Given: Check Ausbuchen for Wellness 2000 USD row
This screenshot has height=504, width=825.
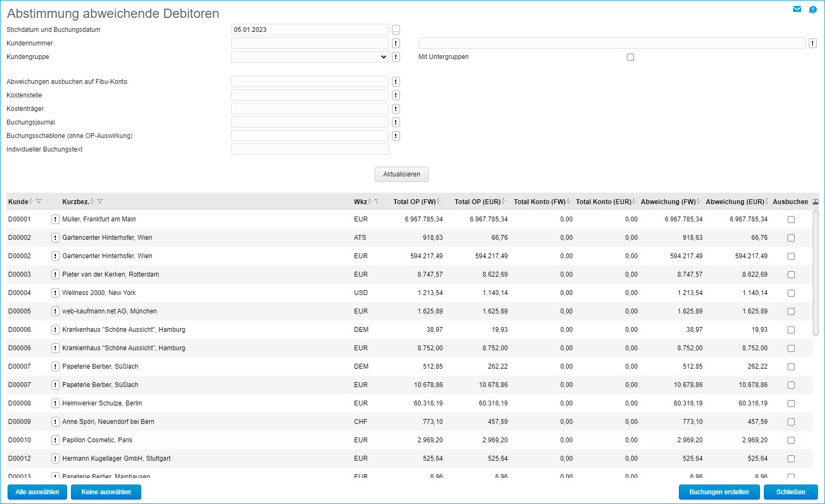Looking at the screenshot, I should pos(791,293).
